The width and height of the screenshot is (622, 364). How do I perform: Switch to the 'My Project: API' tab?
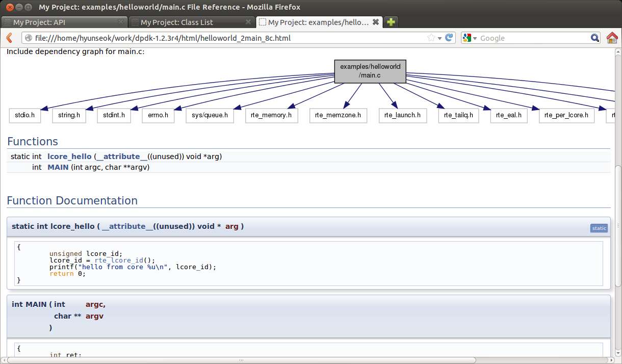point(64,22)
